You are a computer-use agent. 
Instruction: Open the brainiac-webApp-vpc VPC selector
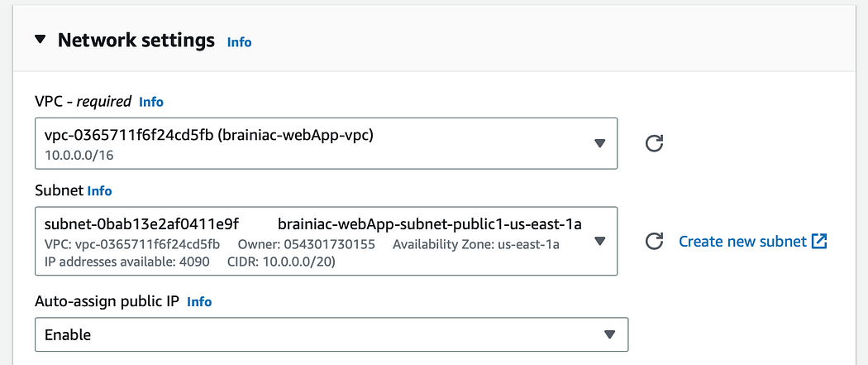tap(326, 143)
